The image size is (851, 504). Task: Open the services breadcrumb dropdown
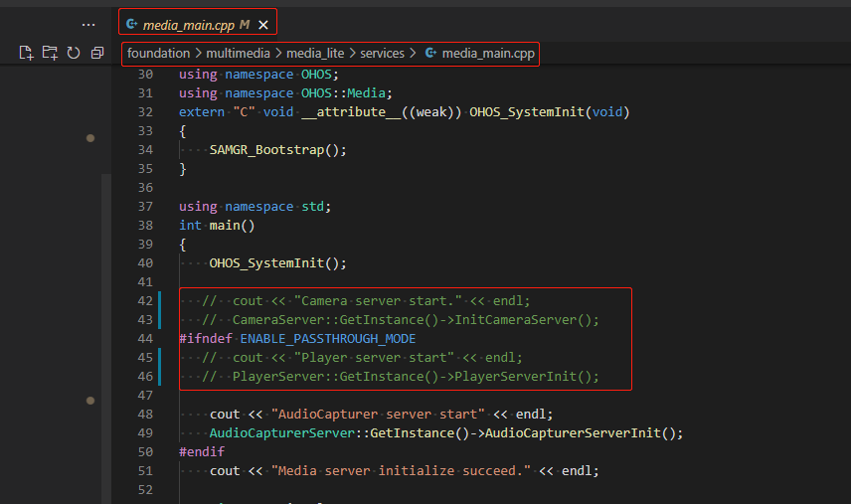pos(382,53)
